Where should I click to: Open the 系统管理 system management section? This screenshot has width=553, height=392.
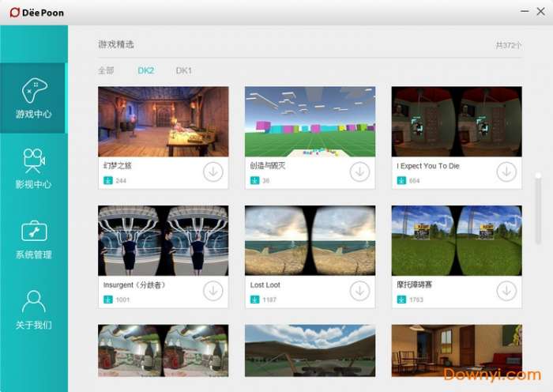pos(33,239)
